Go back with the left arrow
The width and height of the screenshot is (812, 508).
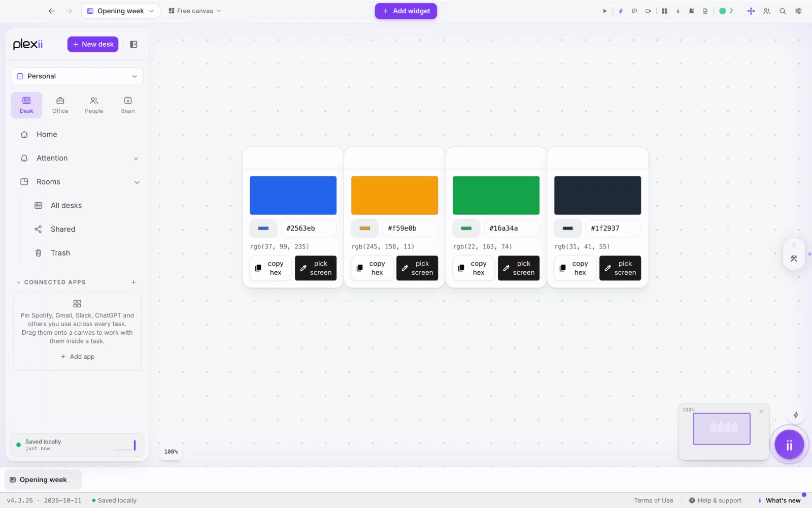coord(52,11)
